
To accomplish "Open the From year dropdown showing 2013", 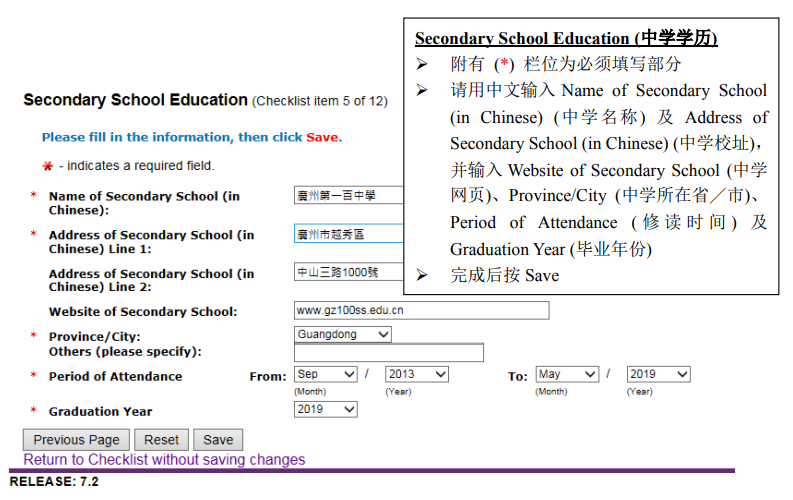I will 416,374.
